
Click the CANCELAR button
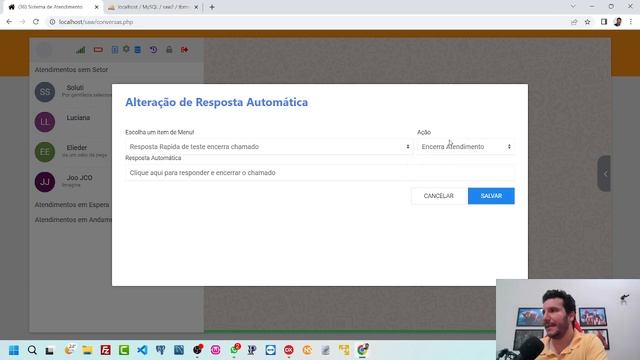click(439, 196)
